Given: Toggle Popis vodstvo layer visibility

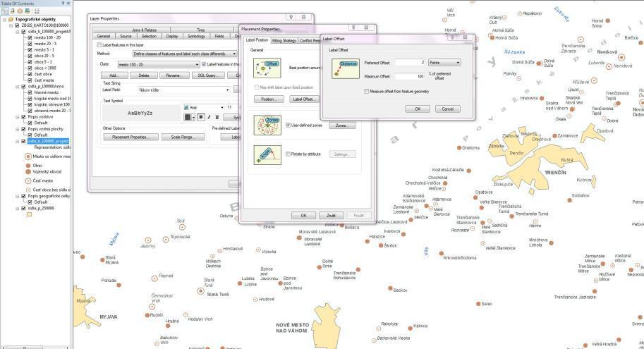Looking at the screenshot, I should pos(23,116).
